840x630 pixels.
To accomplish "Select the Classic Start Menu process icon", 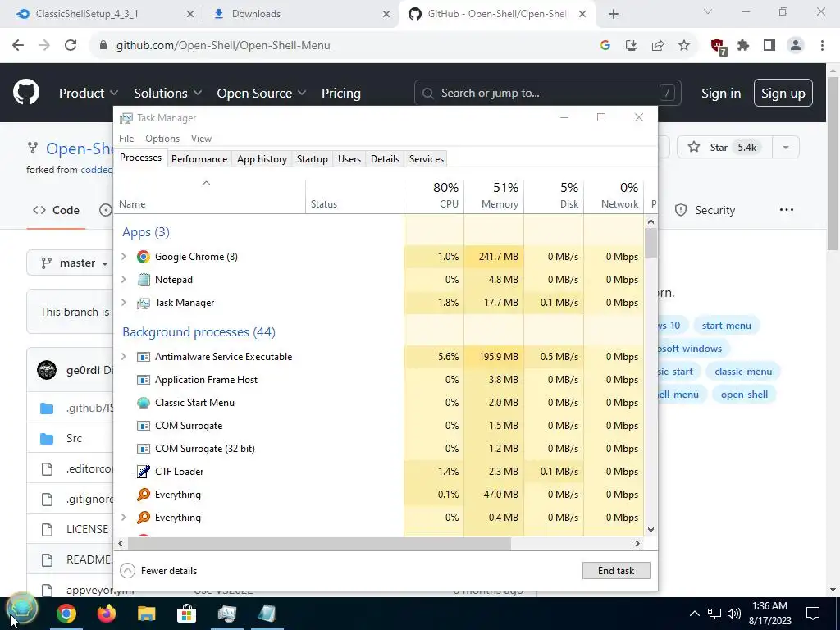I will (x=143, y=403).
